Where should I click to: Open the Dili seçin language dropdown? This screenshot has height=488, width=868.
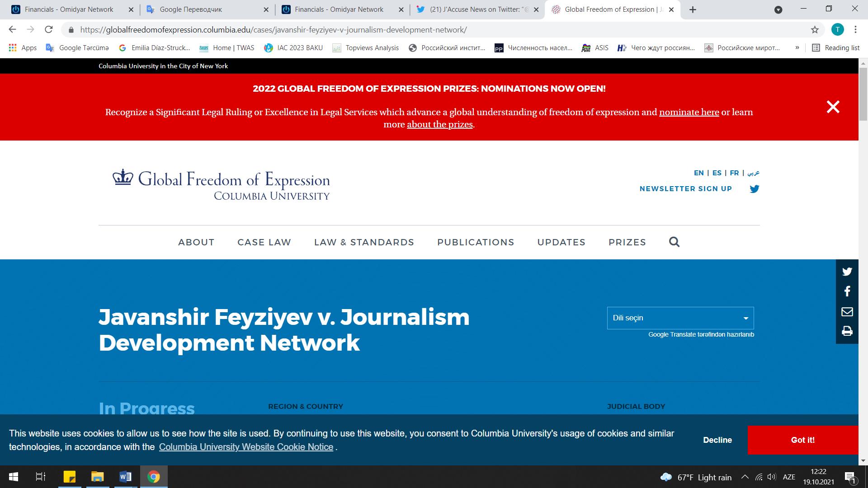coord(680,318)
